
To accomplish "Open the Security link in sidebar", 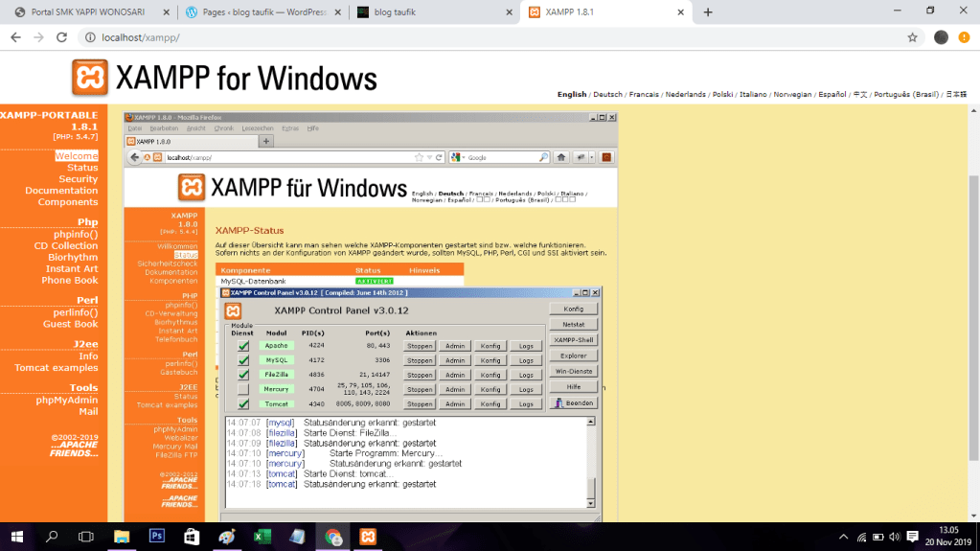I will 78,179.
